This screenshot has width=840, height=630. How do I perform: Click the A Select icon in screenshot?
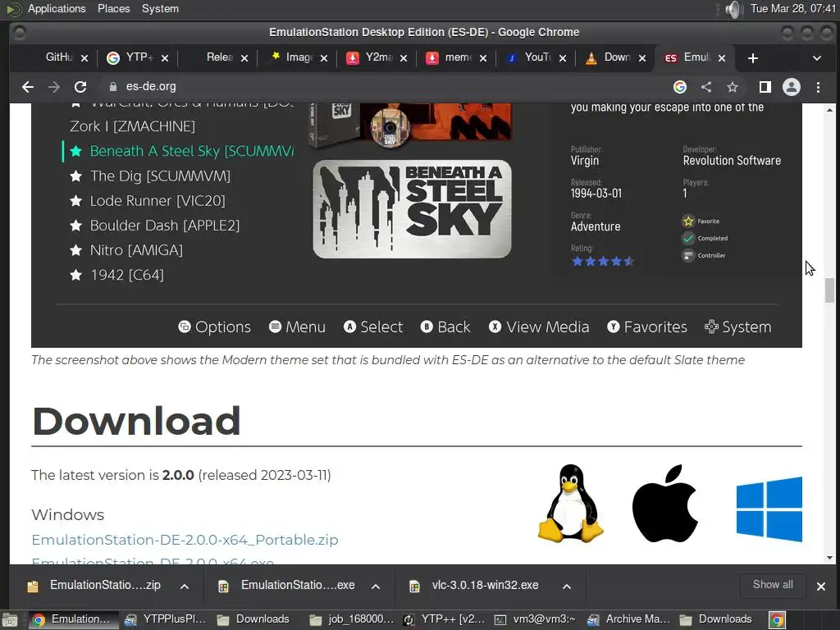pyautogui.click(x=349, y=326)
